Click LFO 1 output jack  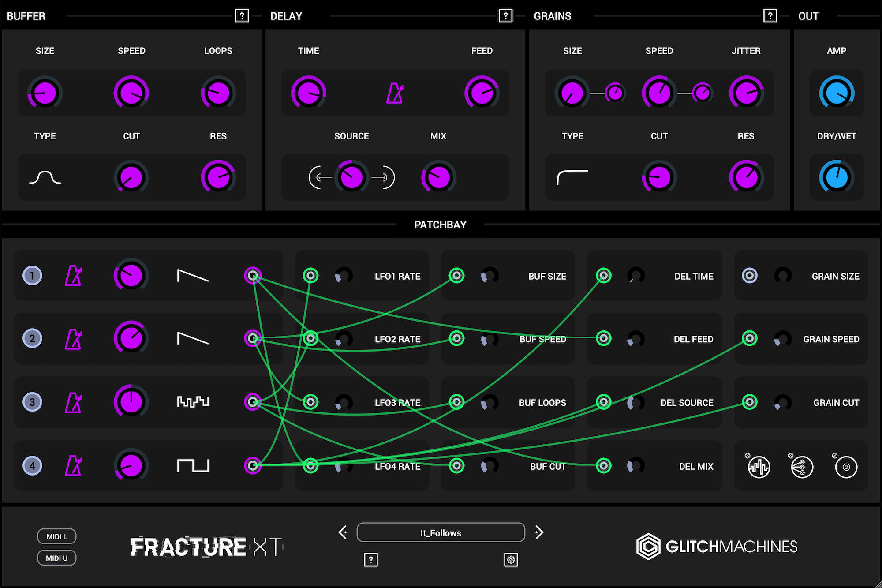click(x=253, y=276)
